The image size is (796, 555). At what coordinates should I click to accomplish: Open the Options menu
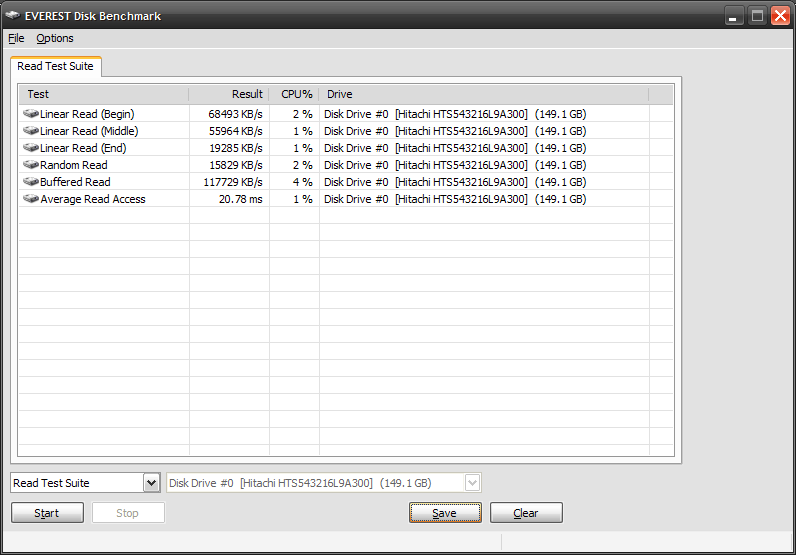(55, 39)
